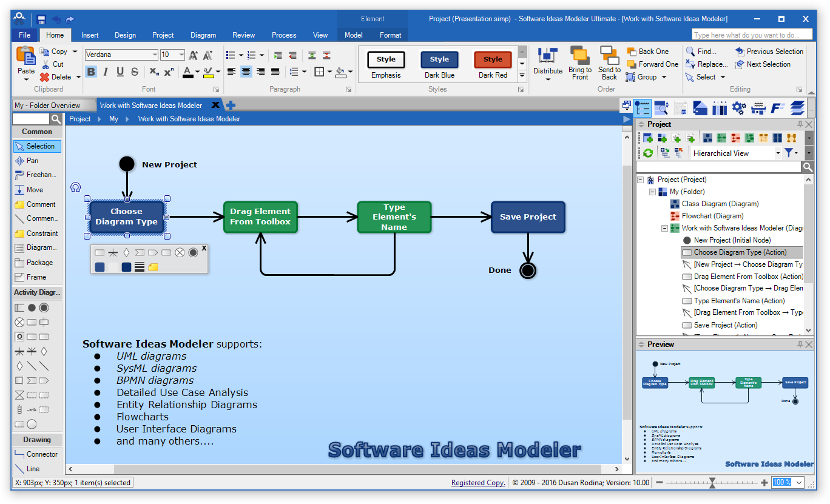The image size is (830, 504).
Task: Apply the Dark Blue style
Action: (439, 66)
